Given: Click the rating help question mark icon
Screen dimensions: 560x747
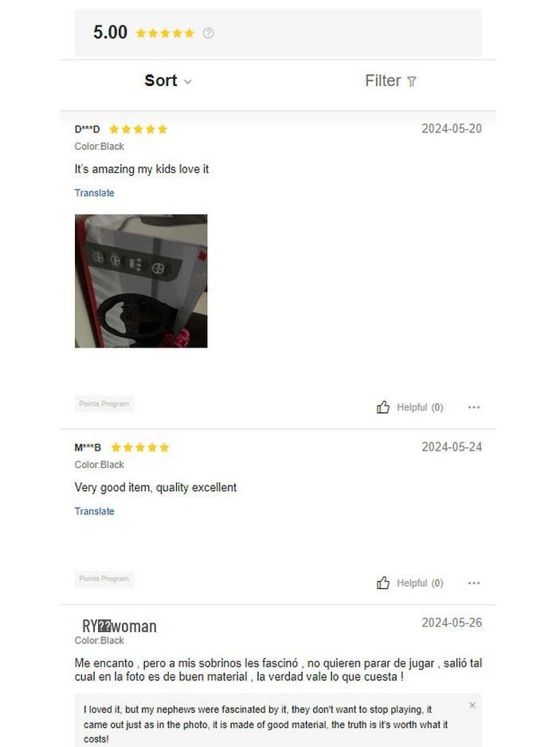Looking at the screenshot, I should pyautogui.click(x=208, y=33).
